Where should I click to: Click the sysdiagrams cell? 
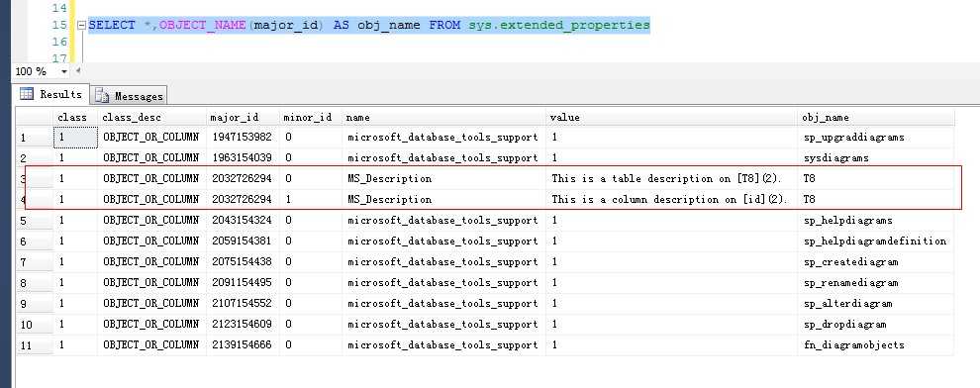(x=876, y=158)
